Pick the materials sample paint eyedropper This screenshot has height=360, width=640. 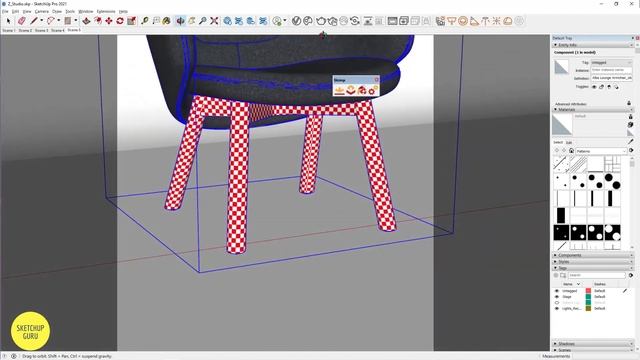(x=631, y=142)
